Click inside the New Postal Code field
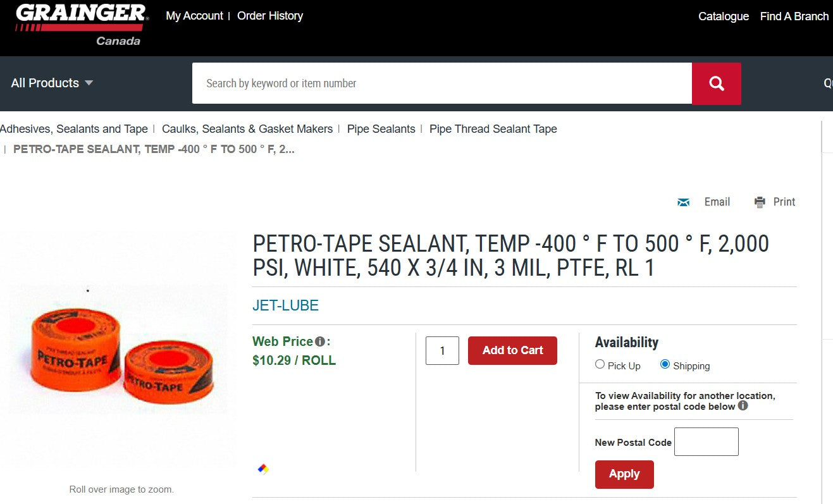Screen dimensions: 833x504 pos(706,441)
